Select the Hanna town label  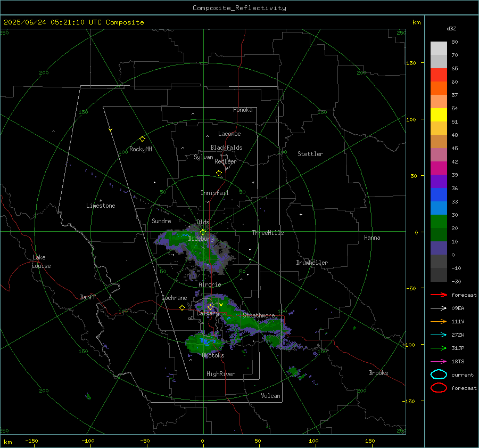pyautogui.click(x=372, y=238)
